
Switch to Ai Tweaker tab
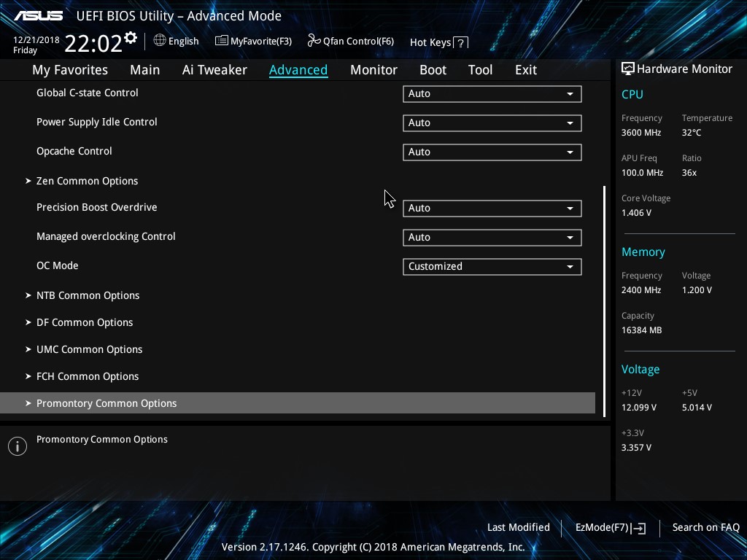pyautogui.click(x=214, y=70)
